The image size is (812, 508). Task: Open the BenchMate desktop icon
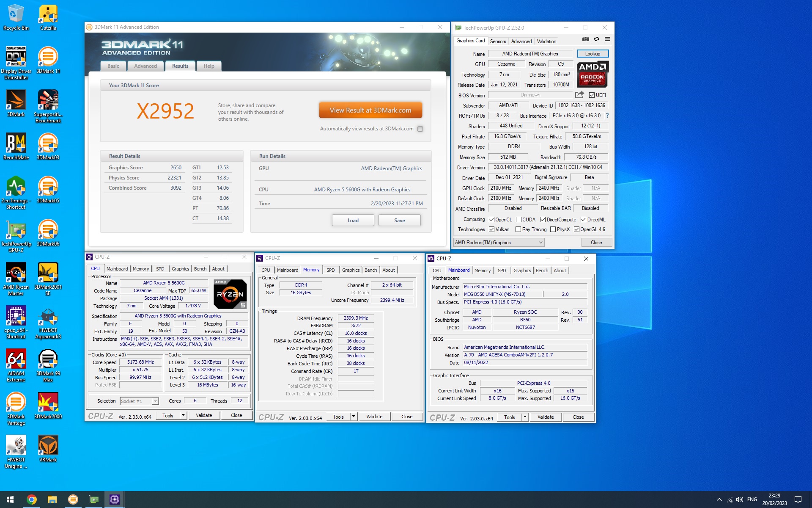pyautogui.click(x=16, y=146)
